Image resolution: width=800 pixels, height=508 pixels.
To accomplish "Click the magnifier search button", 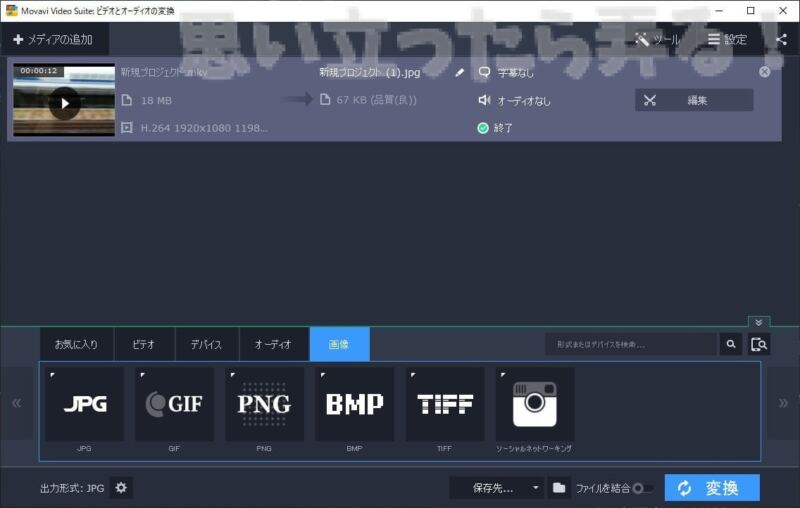I will (x=731, y=344).
